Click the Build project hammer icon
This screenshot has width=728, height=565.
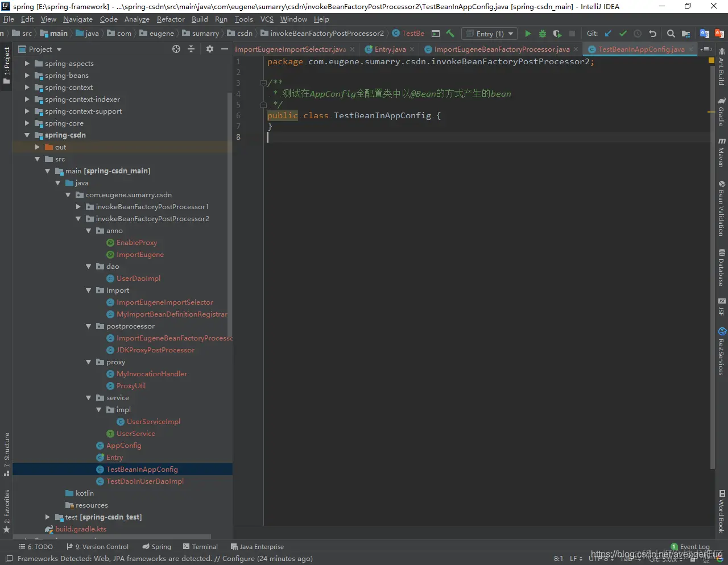click(x=450, y=34)
